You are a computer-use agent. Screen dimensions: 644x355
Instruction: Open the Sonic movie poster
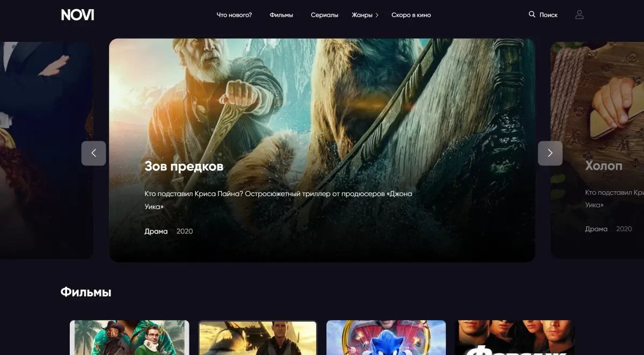(386, 338)
